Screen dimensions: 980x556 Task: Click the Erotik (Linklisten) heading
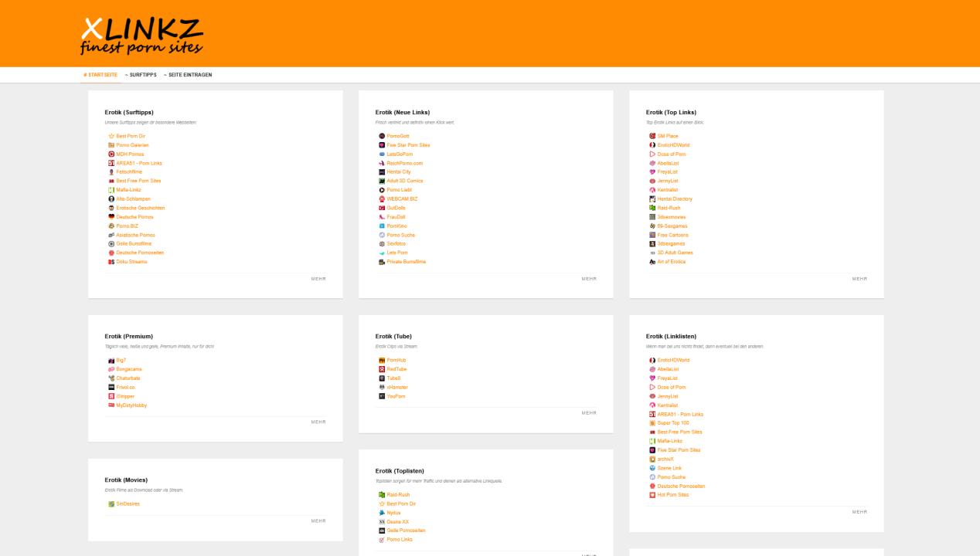tap(671, 336)
